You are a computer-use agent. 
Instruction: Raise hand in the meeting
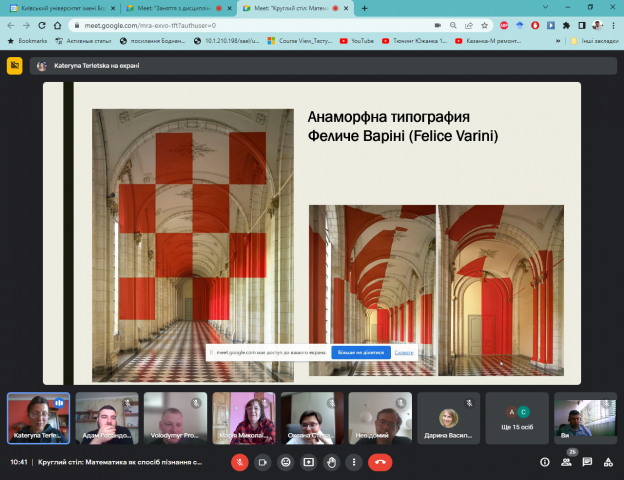331,462
